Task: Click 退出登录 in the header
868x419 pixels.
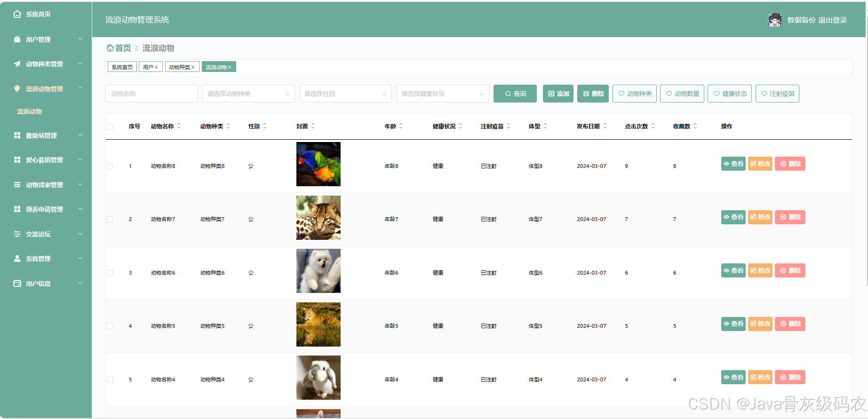Action: pyautogui.click(x=832, y=20)
